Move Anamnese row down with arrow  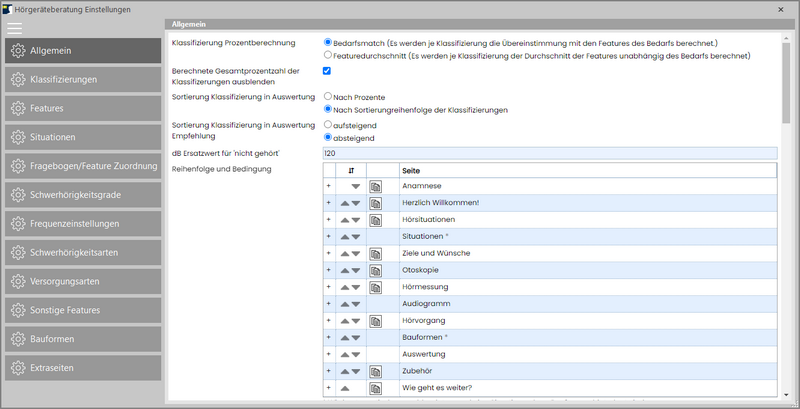click(x=355, y=187)
